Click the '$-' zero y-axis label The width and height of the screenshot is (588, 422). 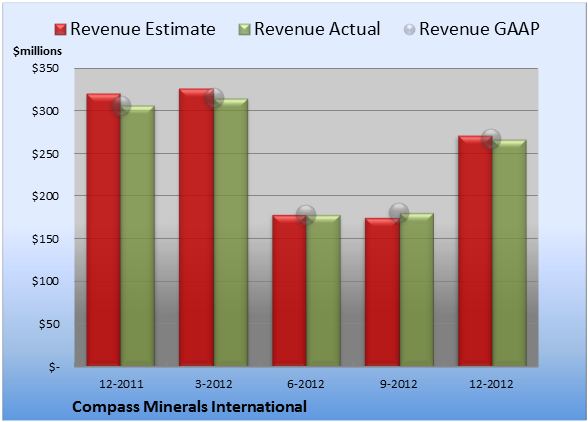point(54,367)
